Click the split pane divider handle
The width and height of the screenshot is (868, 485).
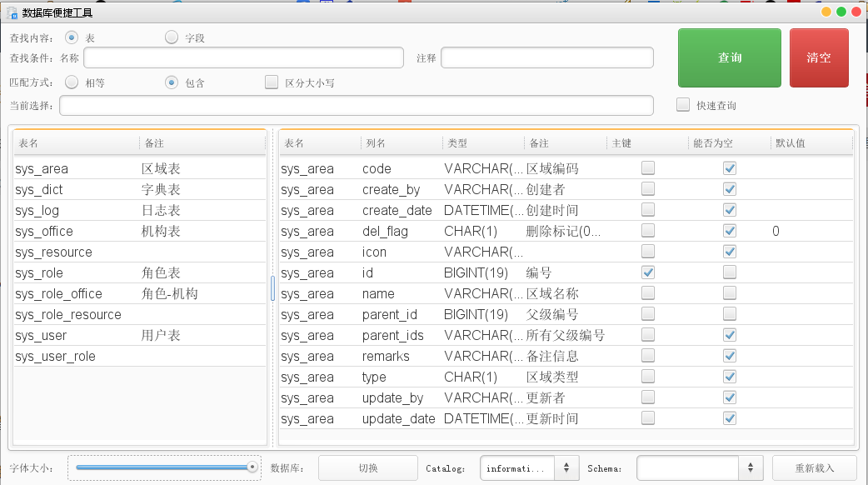273,287
